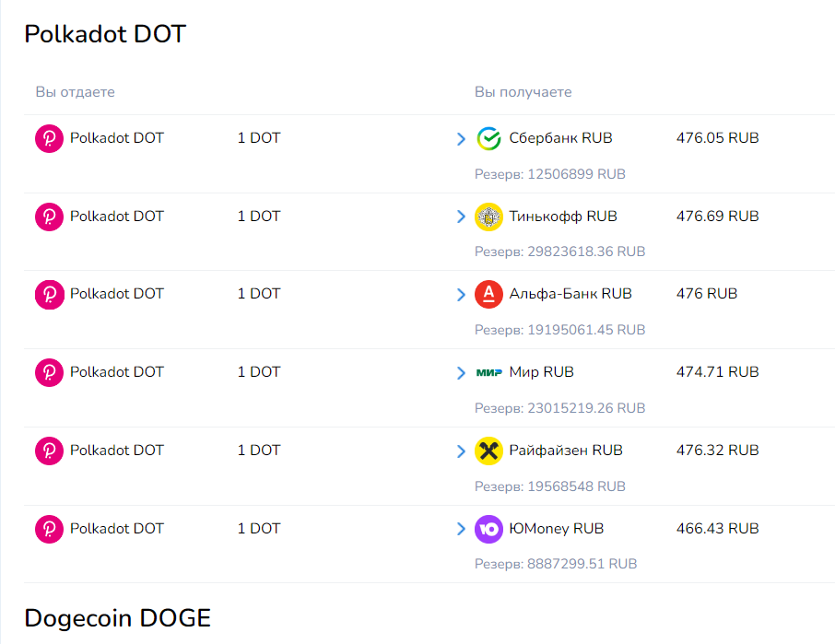835x644 pixels.
Task: Click the Polkadot icon in the Альфа-Банк row
Action: [x=49, y=294]
